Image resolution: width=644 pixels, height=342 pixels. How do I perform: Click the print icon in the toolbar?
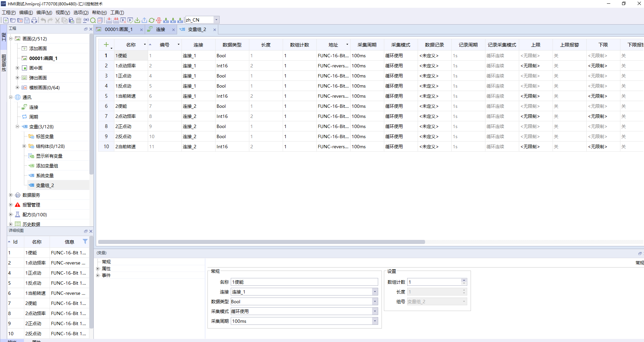point(34,20)
